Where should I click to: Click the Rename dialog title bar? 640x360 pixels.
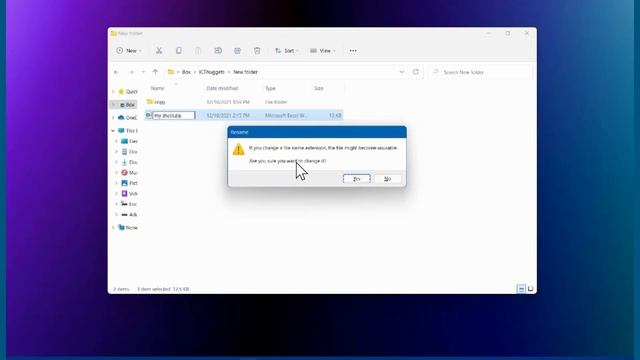(317, 132)
